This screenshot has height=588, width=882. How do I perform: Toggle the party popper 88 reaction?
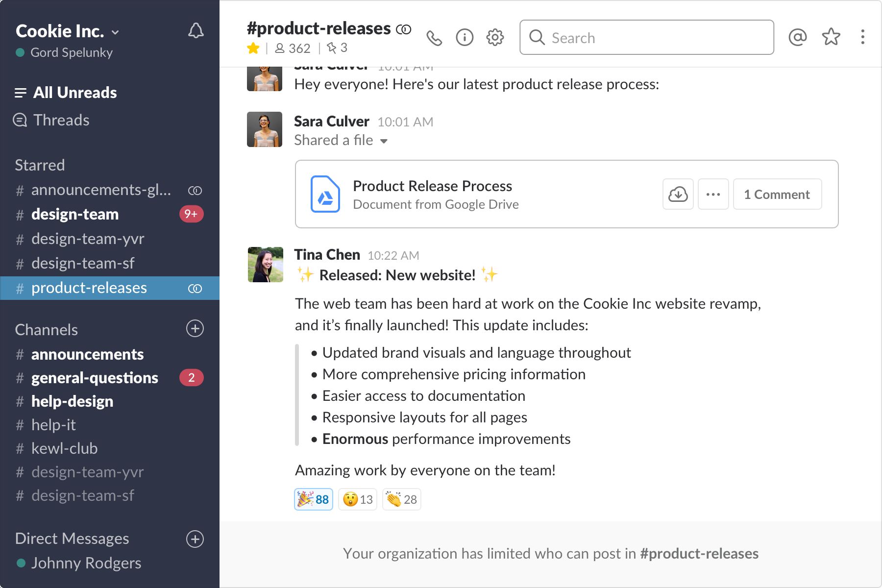tap(314, 499)
